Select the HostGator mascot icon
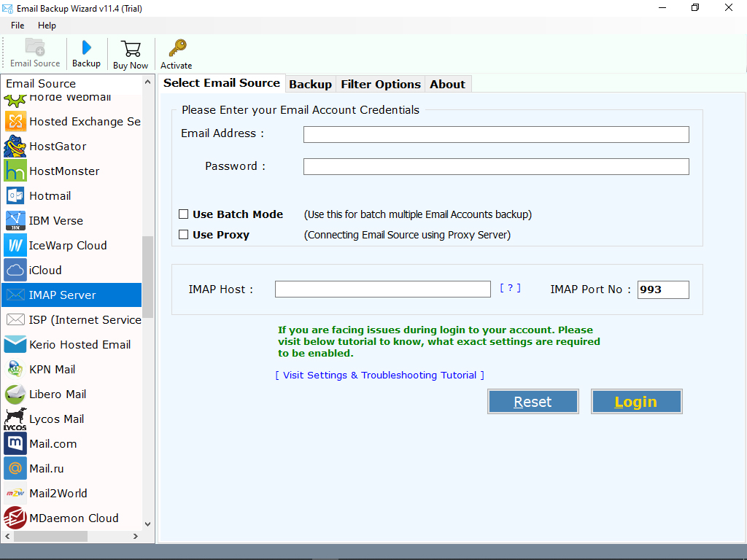 pyautogui.click(x=15, y=146)
